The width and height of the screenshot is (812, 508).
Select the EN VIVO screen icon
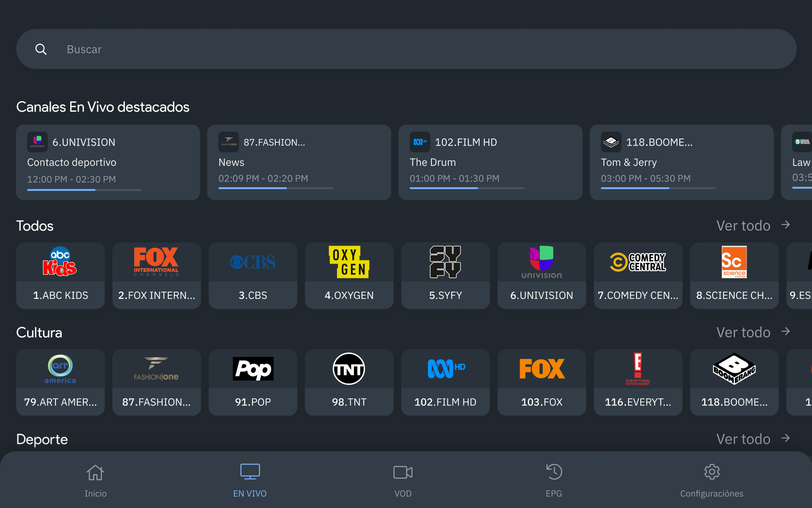pyautogui.click(x=250, y=470)
